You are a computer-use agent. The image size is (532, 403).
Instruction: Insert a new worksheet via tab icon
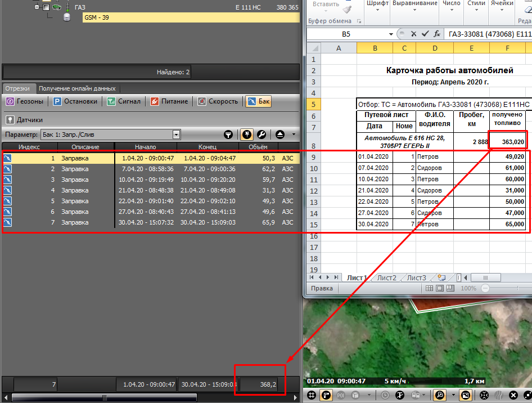pyautogui.click(x=441, y=277)
